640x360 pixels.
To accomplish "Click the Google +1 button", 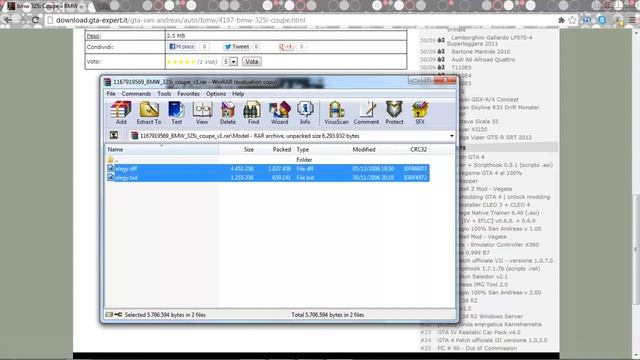I will pyautogui.click(x=286, y=47).
